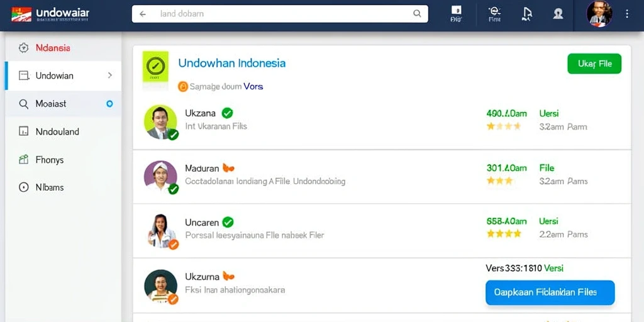Click the 490 size value in Ukzana row

click(x=506, y=113)
